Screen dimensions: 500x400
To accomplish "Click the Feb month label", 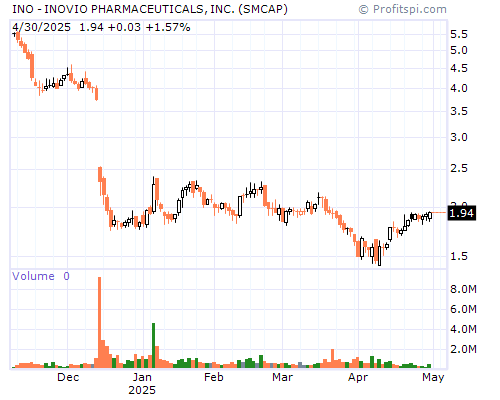I will pos(214,377).
